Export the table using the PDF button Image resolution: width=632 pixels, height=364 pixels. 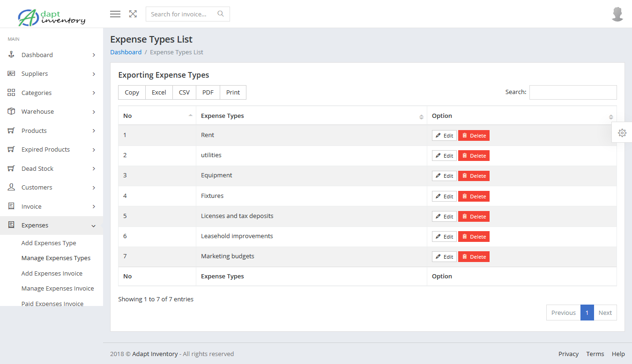point(208,93)
